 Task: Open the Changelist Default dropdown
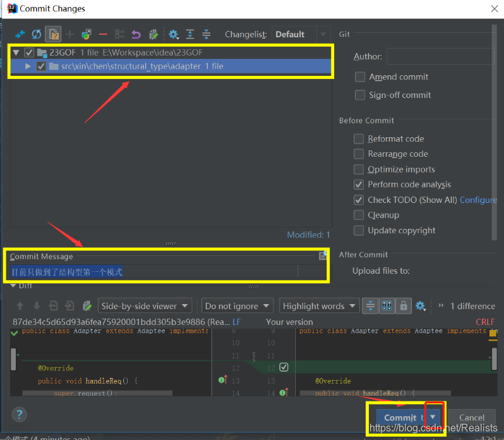tap(301, 34)
